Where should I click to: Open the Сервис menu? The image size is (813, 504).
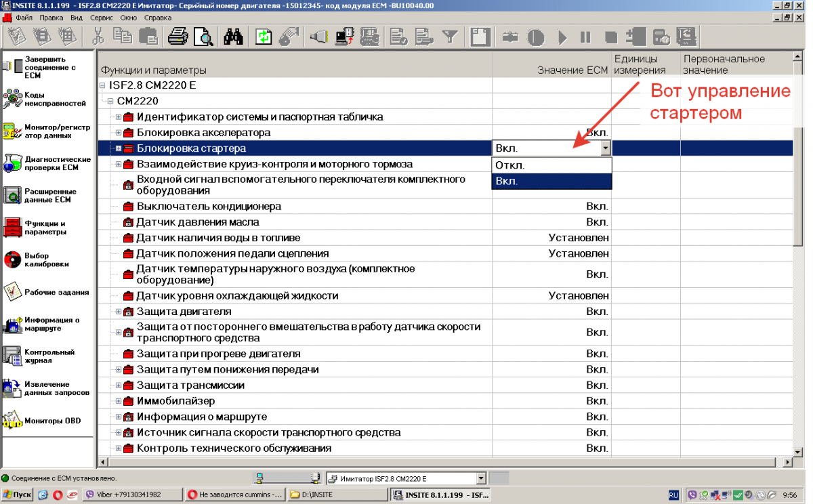coord(102,18)
